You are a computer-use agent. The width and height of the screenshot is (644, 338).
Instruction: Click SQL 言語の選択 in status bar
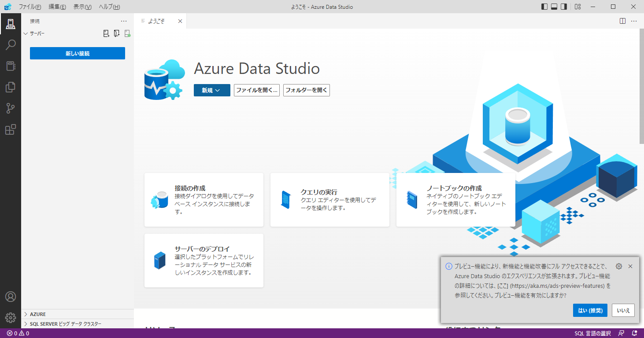592,333
